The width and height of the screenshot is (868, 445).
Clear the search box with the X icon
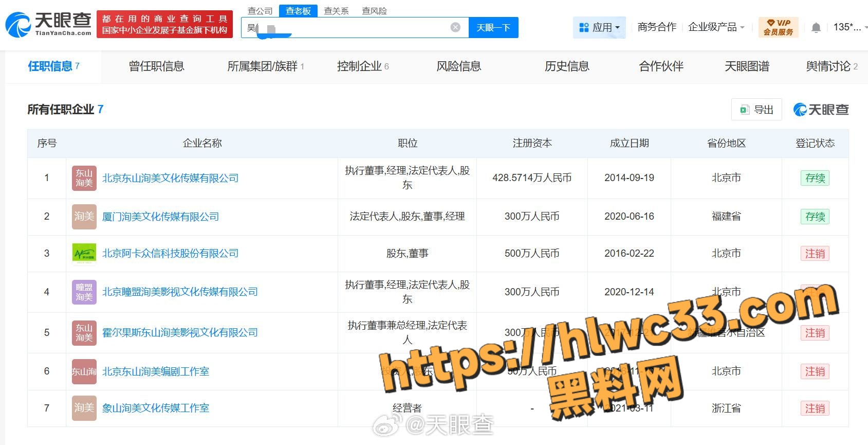455,27
